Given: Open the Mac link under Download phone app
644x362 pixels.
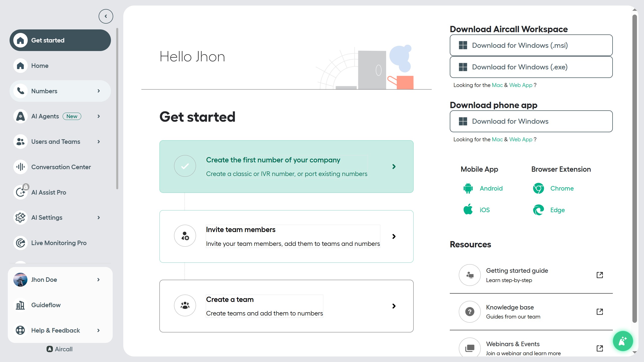Looking at the screenshot, I should (497, 139).
